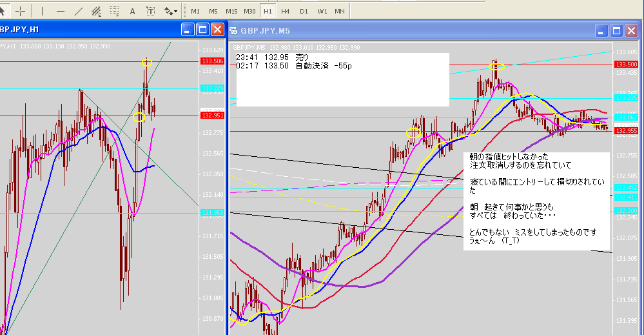This screenshot has width=644, height=335.
Task: Choose the vertical line drawing tool
Action: pyautogui.click(x=42, y=11)
